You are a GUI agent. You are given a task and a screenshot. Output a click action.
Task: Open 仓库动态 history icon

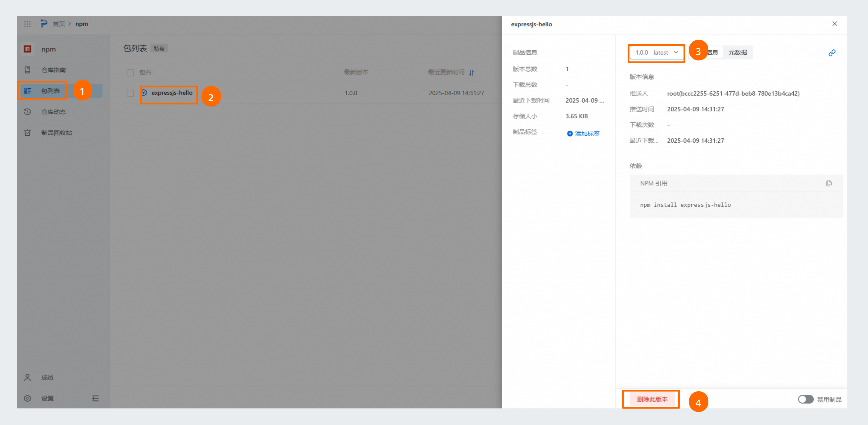(x=28, y=111)
